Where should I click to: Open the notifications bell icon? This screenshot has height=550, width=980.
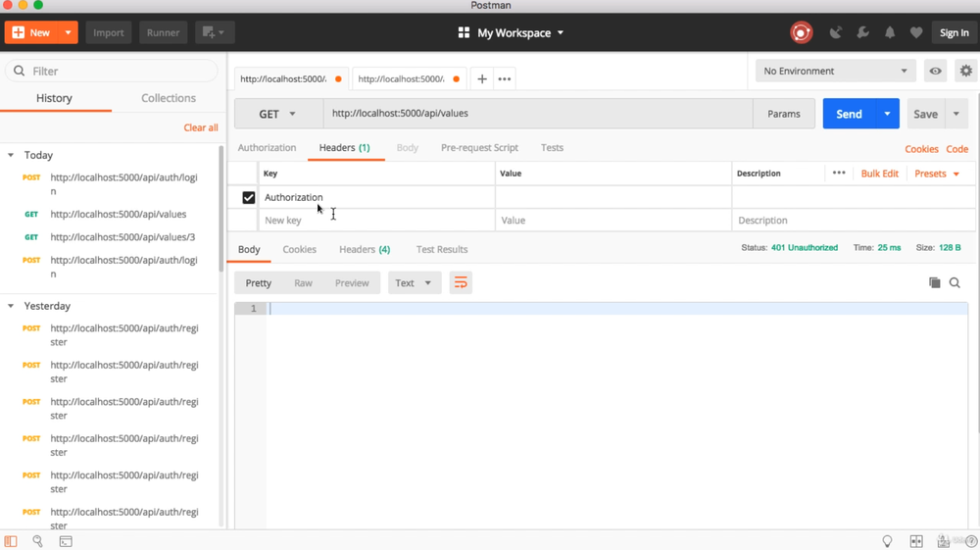point(890,32)
